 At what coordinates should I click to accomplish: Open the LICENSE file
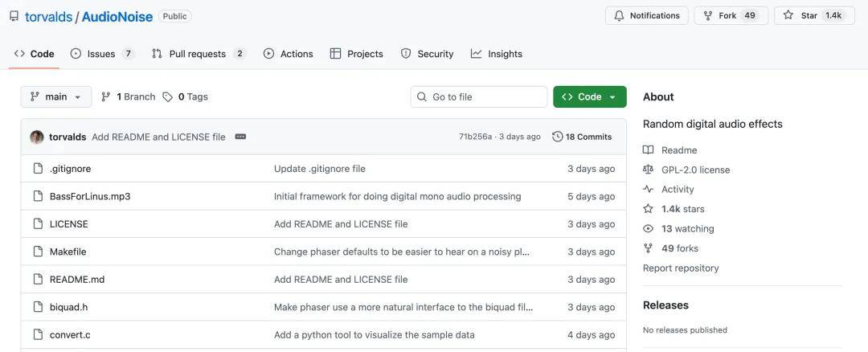point(68,224)
